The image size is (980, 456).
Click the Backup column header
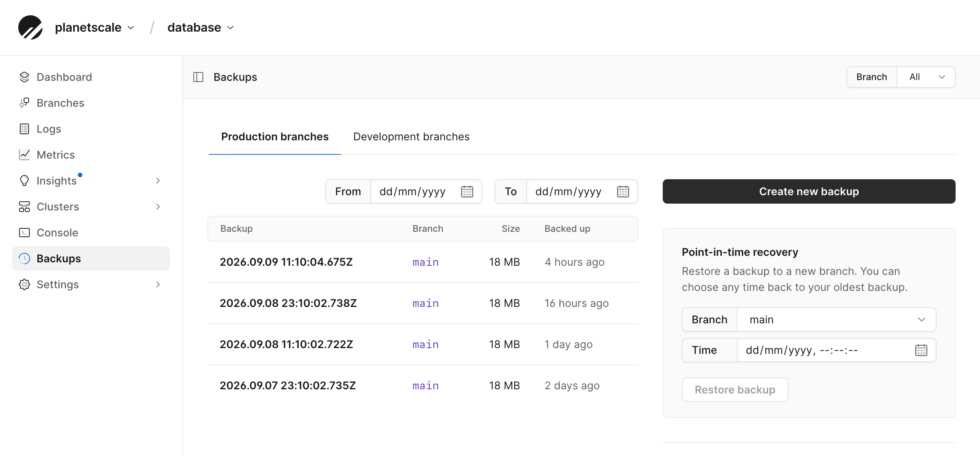tap(236, 228)
